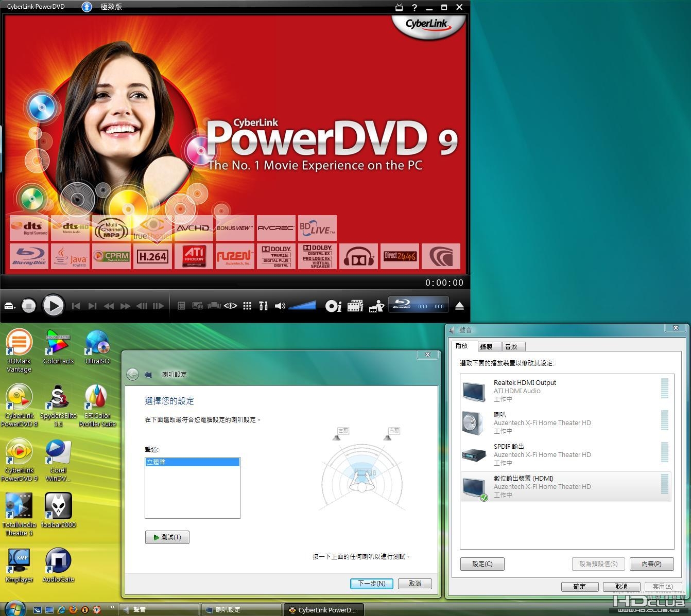Open the CyberLink PowerDVD 8 desktop shortcut
Image resolution: width=691 pixels, height=616 pixels.
click(x=19, y=406)
